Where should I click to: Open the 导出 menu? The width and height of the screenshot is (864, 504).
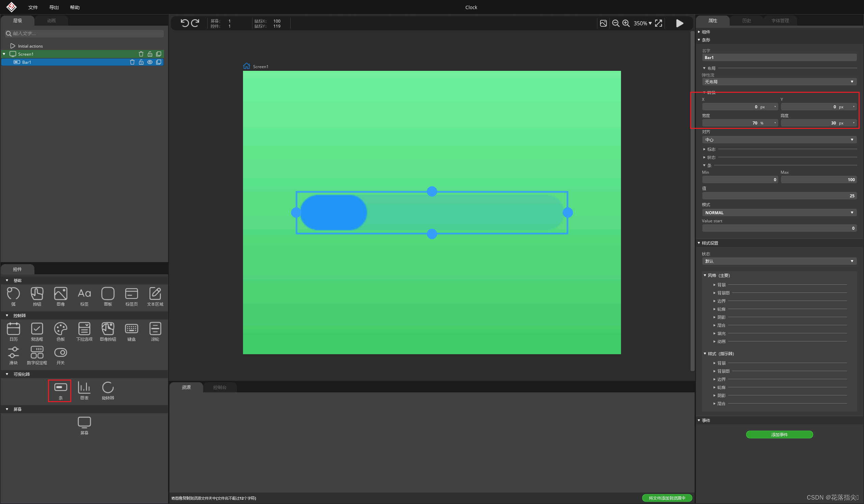(54, 7)
